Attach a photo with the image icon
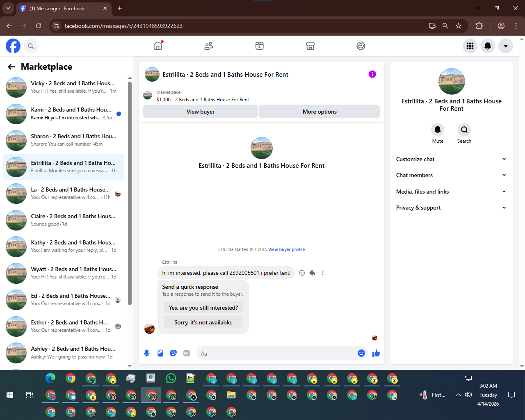This screenshot has width=525, height=420. [x=160, y=353]
